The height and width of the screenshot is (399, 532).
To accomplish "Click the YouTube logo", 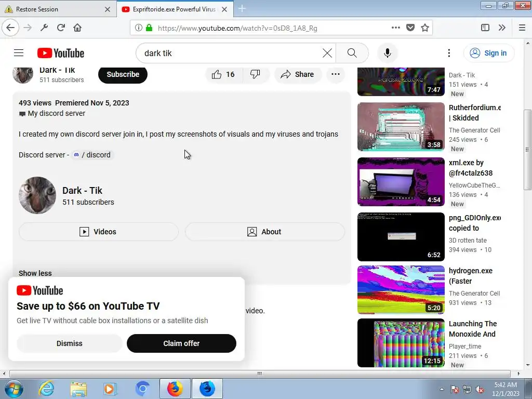I will point(61,54).
